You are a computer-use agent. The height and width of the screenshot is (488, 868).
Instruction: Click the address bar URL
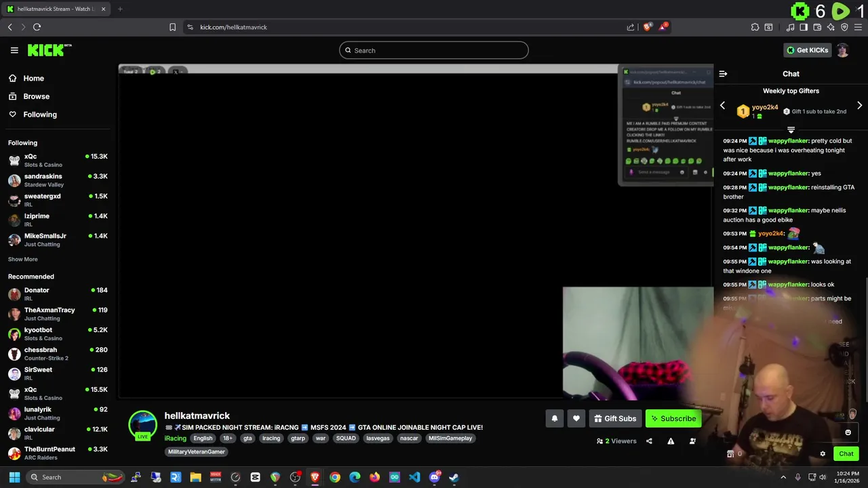pos(233,27)
